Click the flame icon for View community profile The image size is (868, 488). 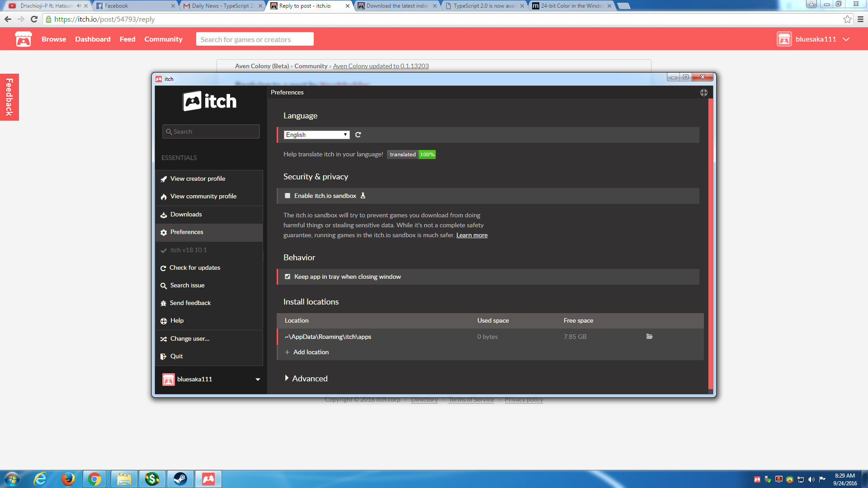[x=164, y=197]
